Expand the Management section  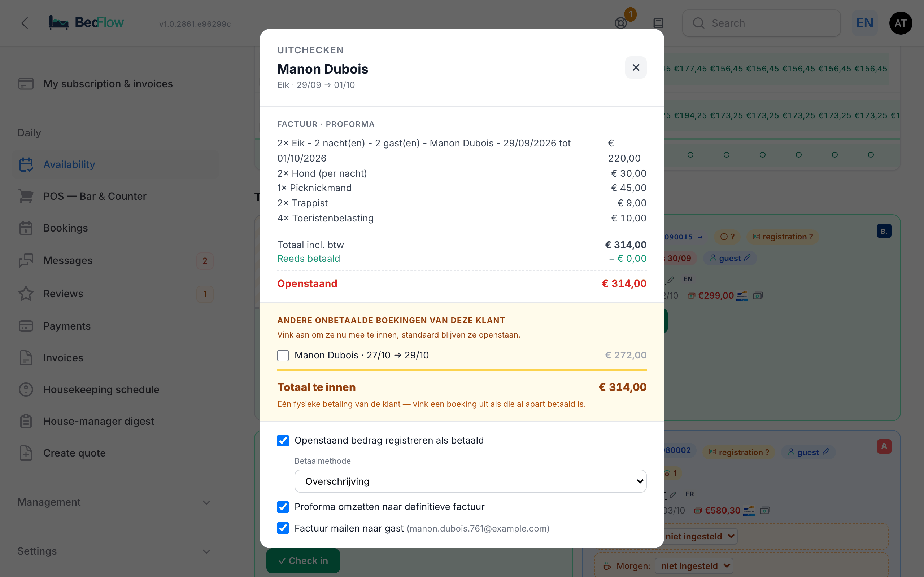pos(114,502)
